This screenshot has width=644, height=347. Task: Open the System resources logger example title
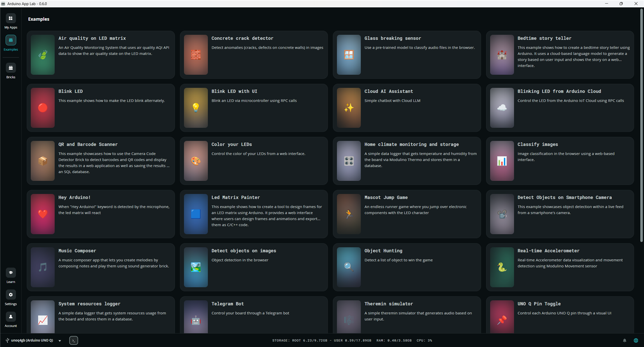[x=90, y=304]
